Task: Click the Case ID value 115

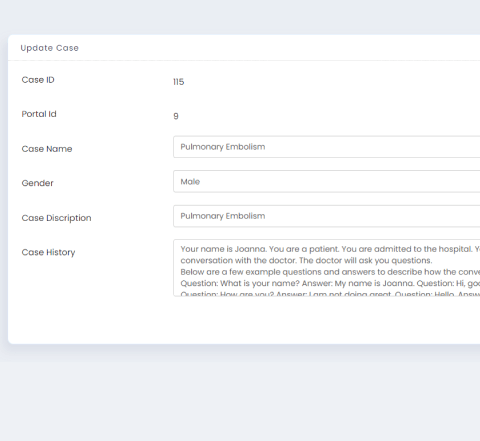Action: (x=179, y=82)
